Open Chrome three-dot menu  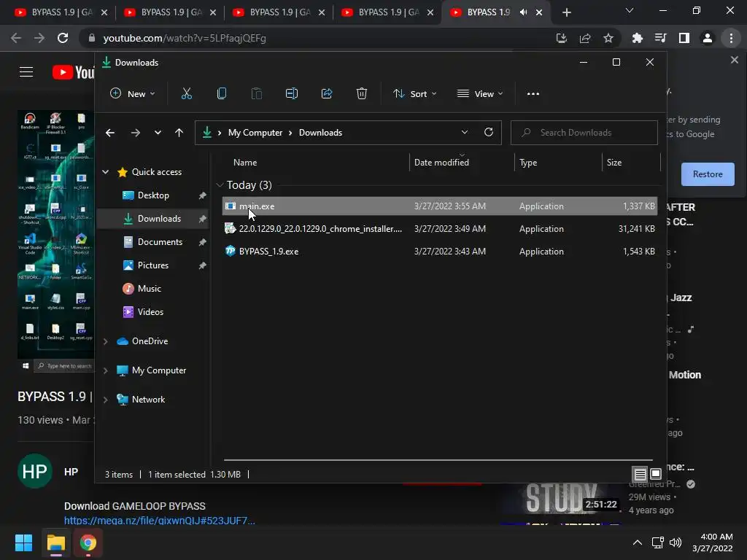tap(731, 38)
